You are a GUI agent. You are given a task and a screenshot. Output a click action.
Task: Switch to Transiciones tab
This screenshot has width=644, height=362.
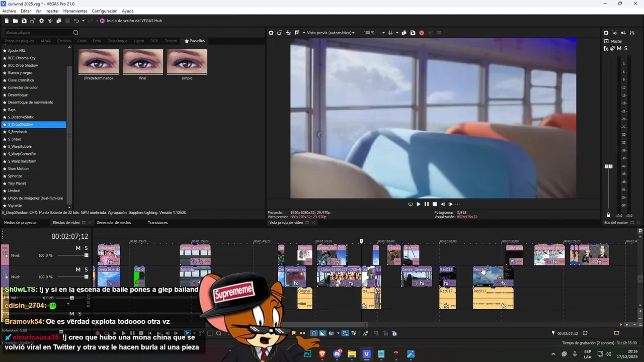[158, 223]
